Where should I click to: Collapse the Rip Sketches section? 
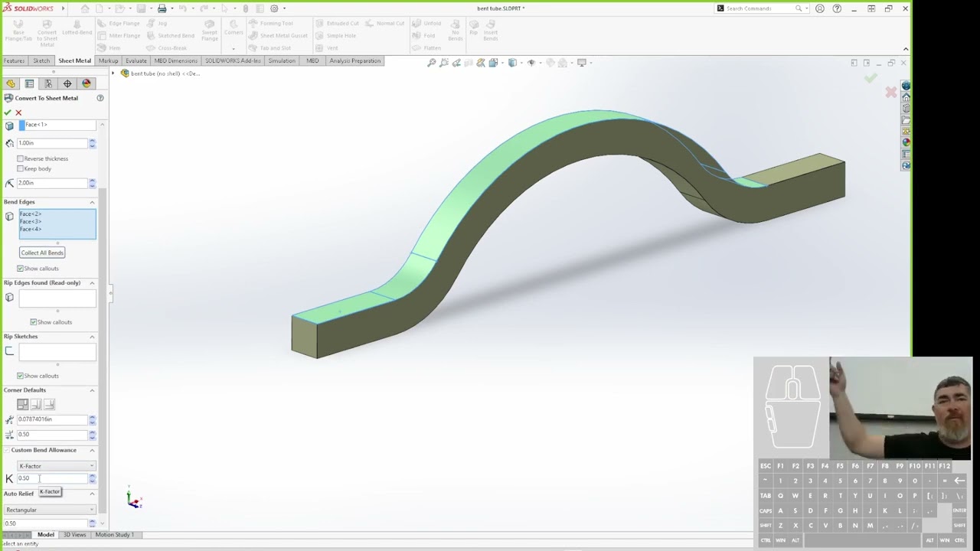92,337
